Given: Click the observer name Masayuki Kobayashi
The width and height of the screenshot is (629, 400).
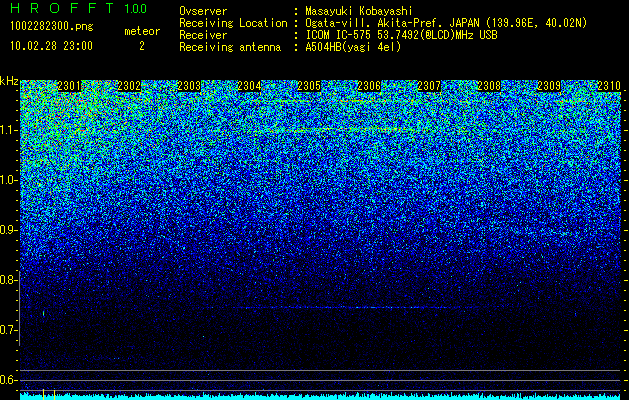Looking at the screenshot, I should click(x=359, y=11).
